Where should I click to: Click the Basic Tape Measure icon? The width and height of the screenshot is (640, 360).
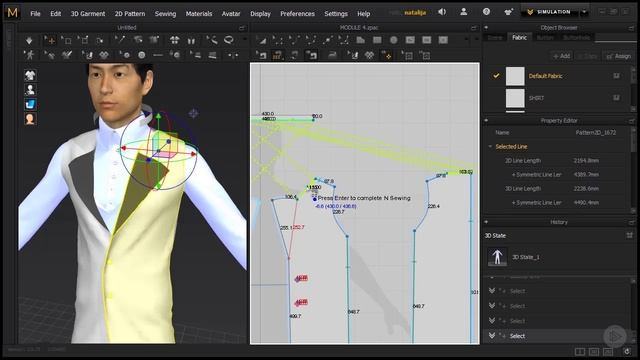(212, 40)
